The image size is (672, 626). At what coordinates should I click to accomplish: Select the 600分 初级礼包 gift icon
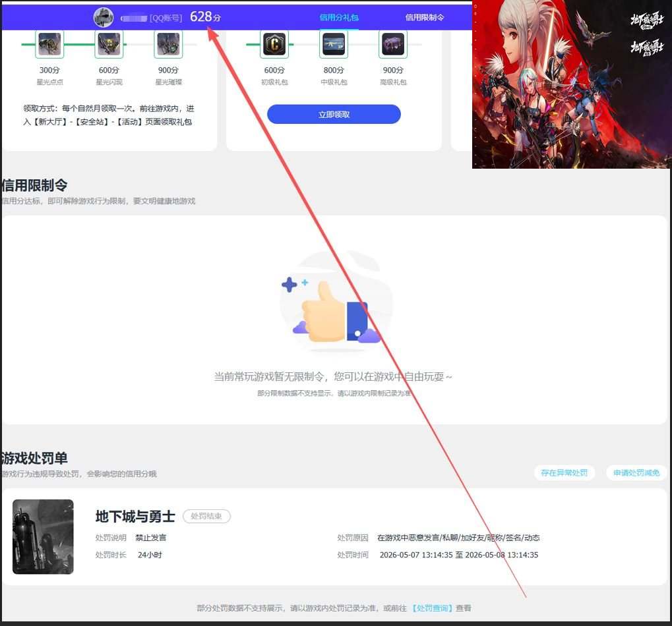click(274, 44)
